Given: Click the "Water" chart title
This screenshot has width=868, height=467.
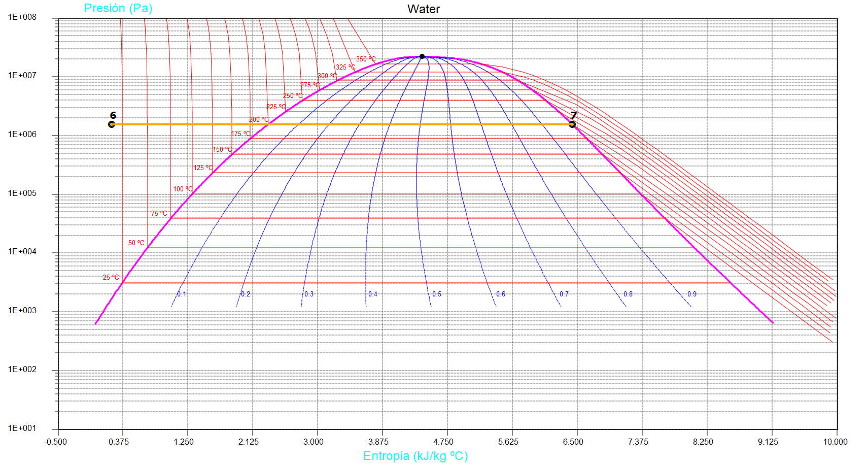Looking at the screenshot, I should (423, 9).
